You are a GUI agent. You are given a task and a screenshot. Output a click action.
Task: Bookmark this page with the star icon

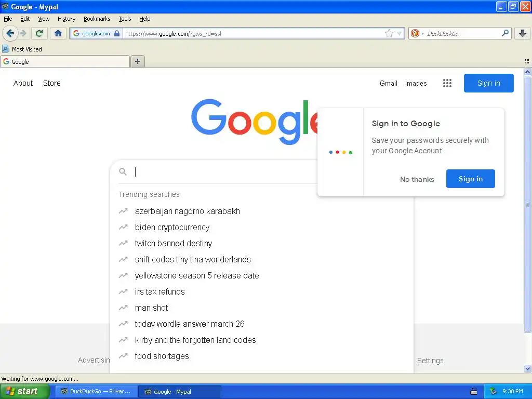(389, 33)
